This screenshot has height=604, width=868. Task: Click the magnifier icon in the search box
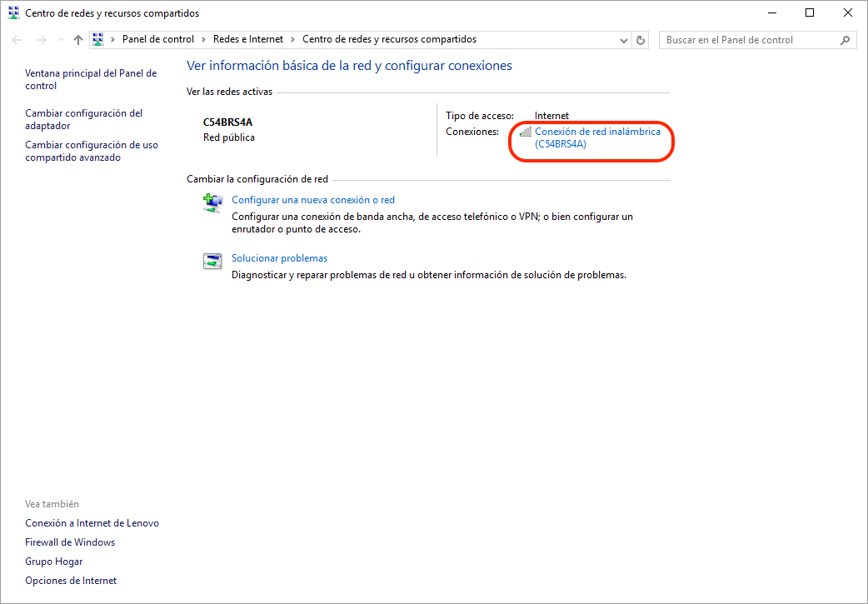(845, 40)
